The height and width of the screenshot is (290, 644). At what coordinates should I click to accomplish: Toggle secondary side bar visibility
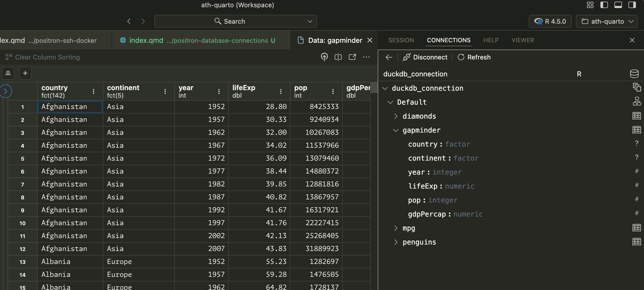tap(632, 5)
